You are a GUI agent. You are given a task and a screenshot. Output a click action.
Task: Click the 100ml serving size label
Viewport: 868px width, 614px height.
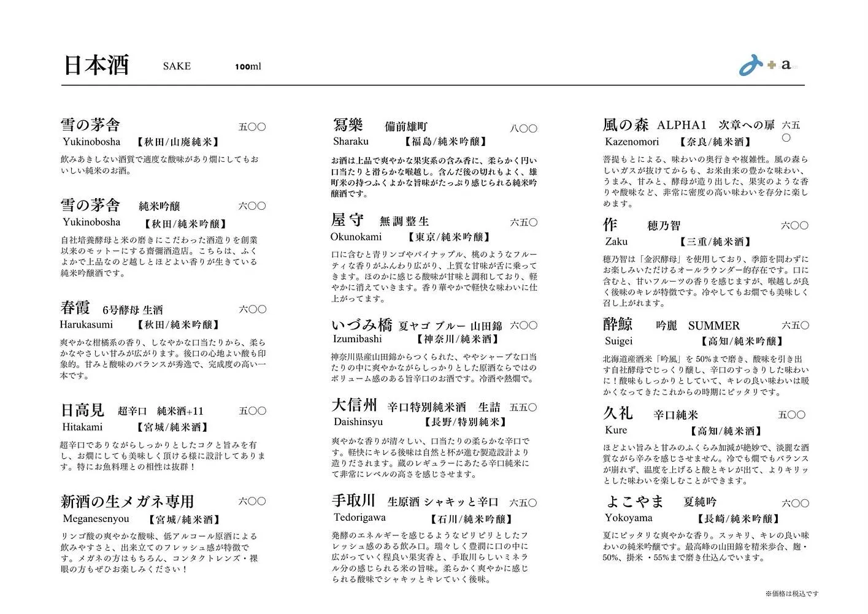pos(248,66)
